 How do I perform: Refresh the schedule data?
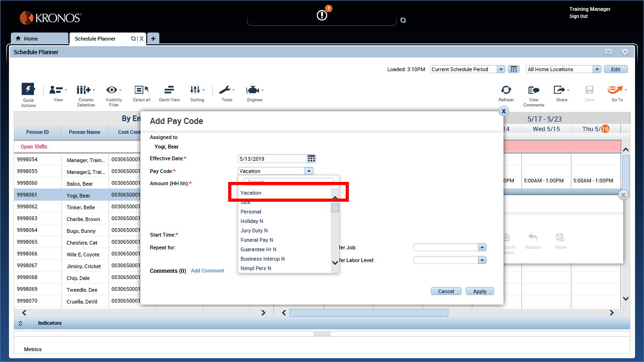click(506, 90)
